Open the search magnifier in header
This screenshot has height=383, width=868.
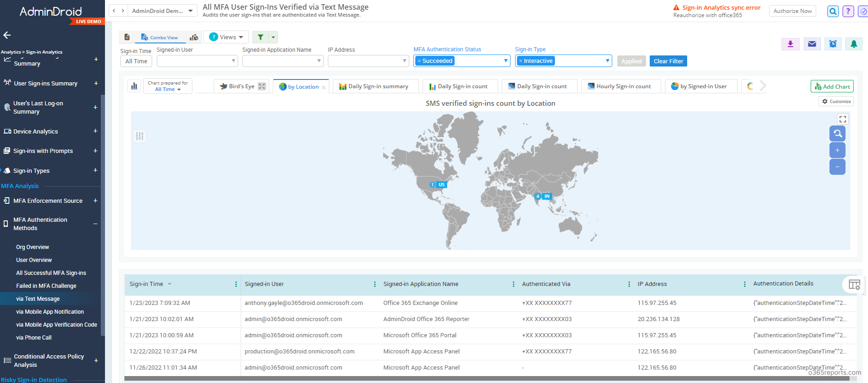point(833,11)
